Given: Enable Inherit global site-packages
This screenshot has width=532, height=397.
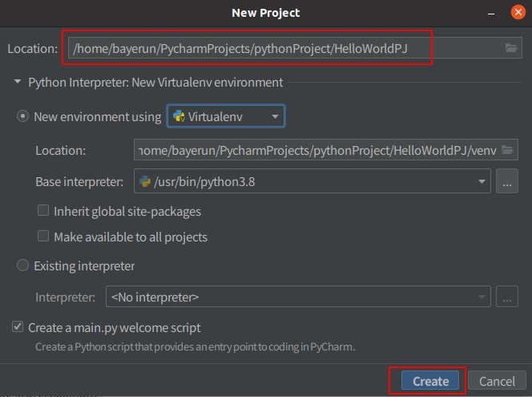Looking at the screenshot, I should point(44,211).
